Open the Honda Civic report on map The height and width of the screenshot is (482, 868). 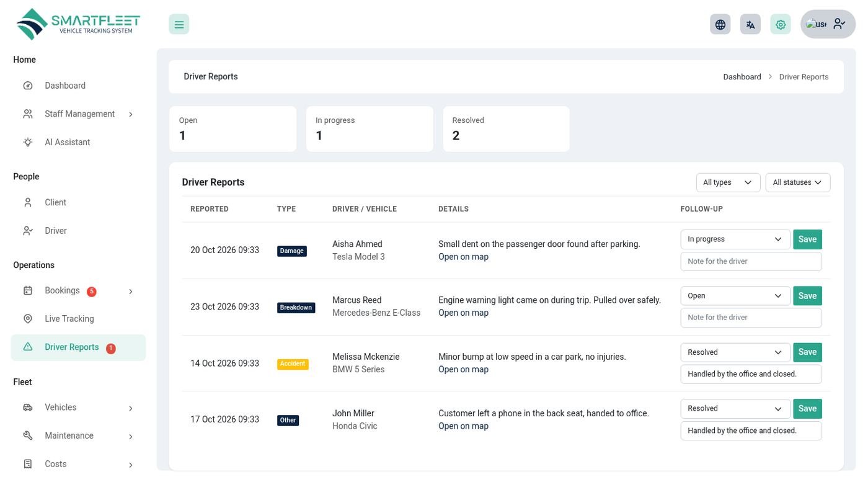pyautogui.click(x=463, y=426)
